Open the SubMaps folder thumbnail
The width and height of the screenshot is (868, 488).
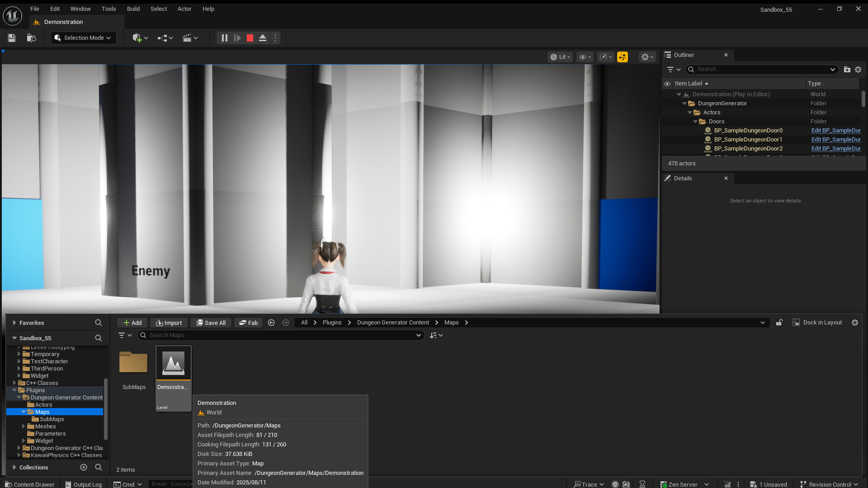[x=133, y=363]
